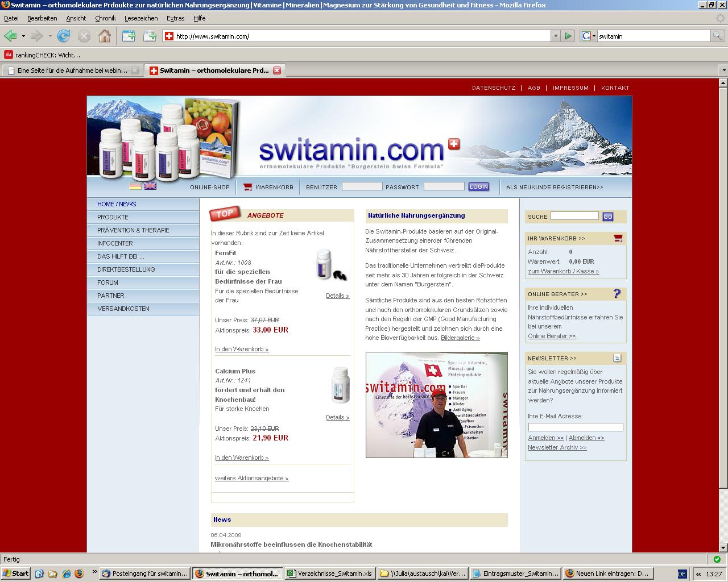Screen dimensions: 728x582
Task: Click the vertical scrollbar thumb
Action: pos(723,287)
